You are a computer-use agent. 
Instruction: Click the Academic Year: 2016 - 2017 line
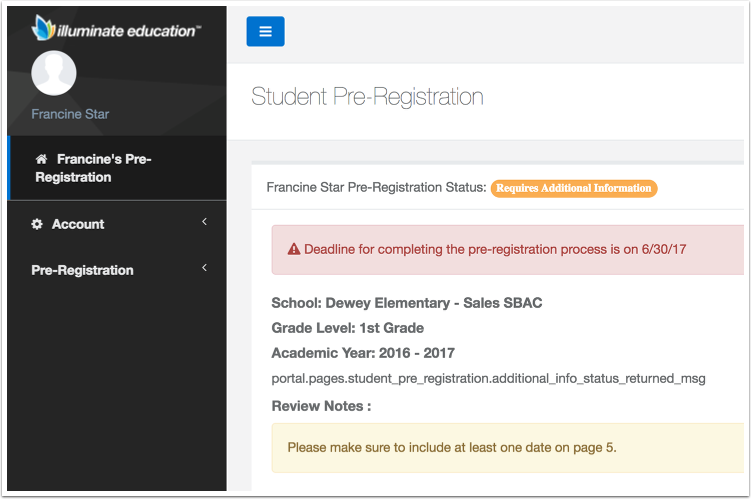click(x=363, y=353)
